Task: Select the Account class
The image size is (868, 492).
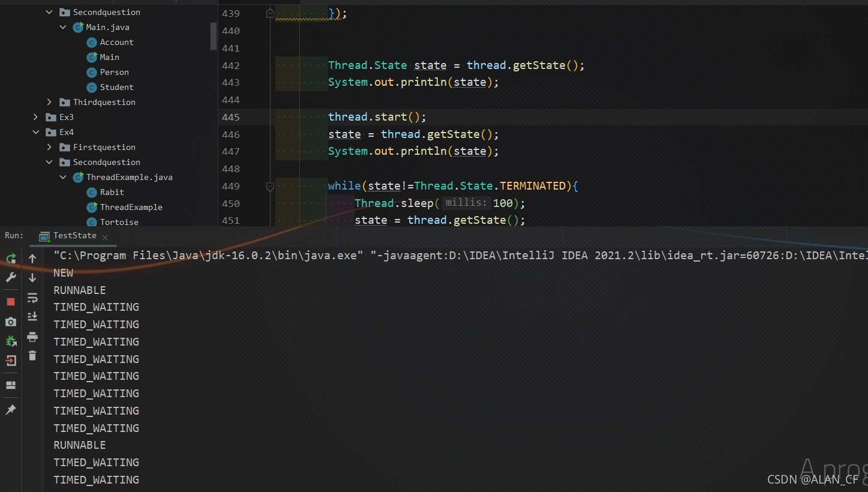Action: pos(110,42)
